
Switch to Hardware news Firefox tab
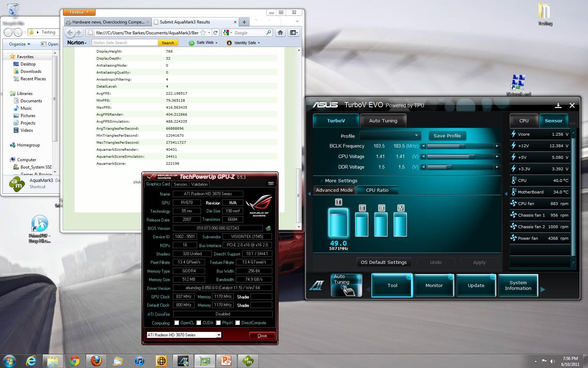107,22
